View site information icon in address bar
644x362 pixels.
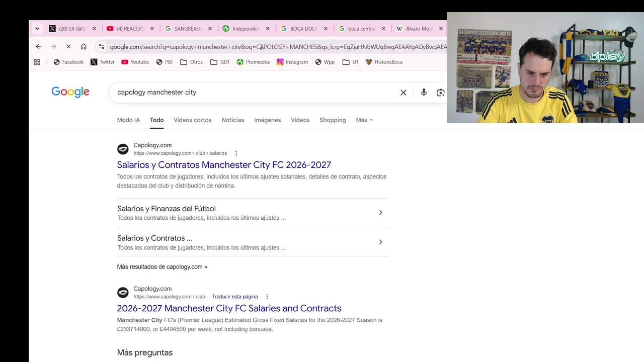101,47
